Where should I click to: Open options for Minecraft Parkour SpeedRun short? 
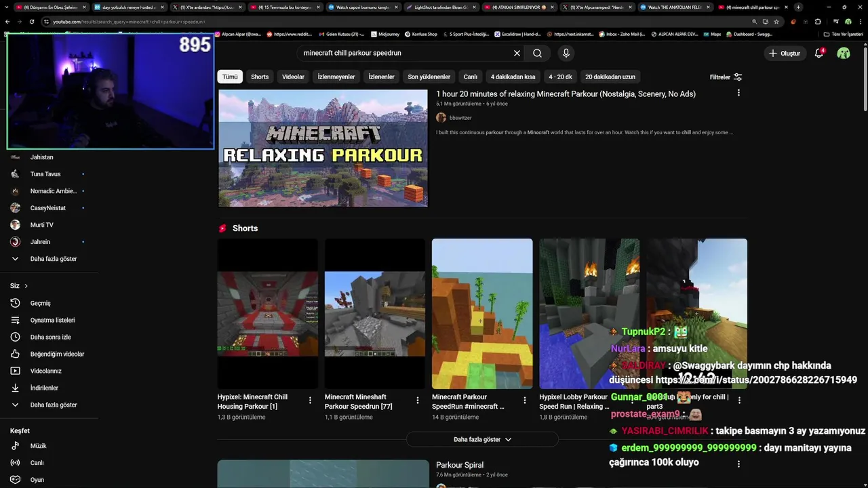(524, 401)
